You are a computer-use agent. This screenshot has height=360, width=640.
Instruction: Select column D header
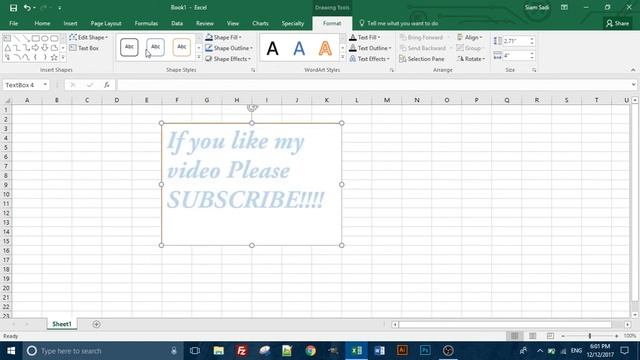[x=117, y=100]
